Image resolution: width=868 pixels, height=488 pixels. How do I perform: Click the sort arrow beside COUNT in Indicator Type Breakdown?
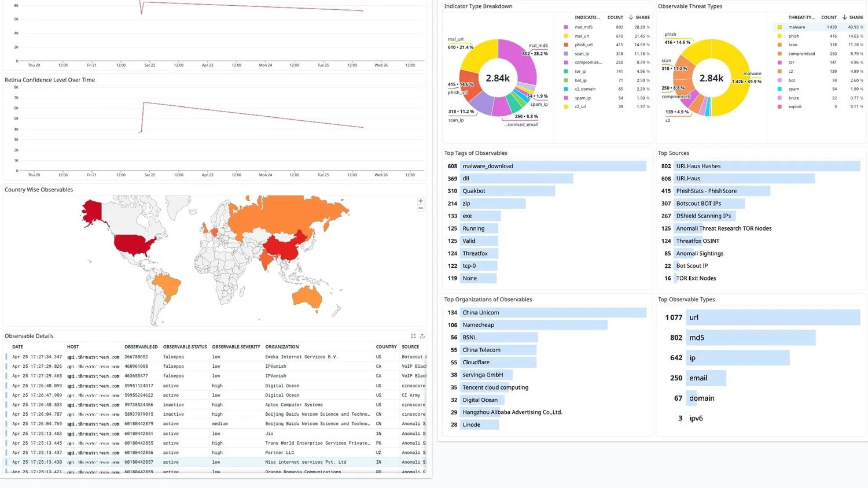[631, 17]
